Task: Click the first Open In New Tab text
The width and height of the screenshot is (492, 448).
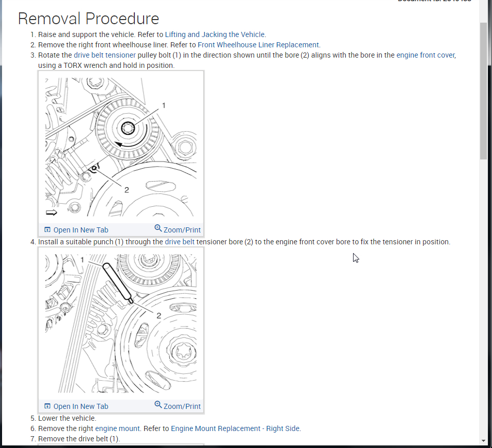Action: (81, 230)
